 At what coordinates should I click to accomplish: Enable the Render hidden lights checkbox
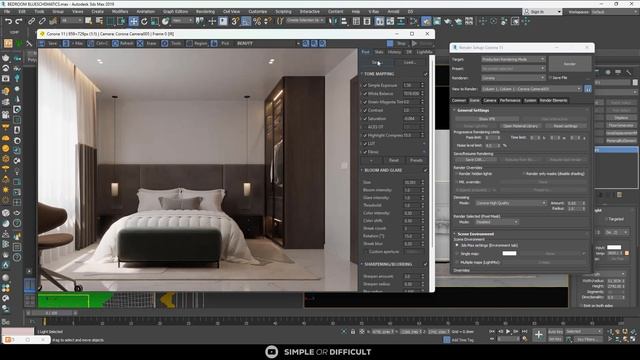(457, 174)
